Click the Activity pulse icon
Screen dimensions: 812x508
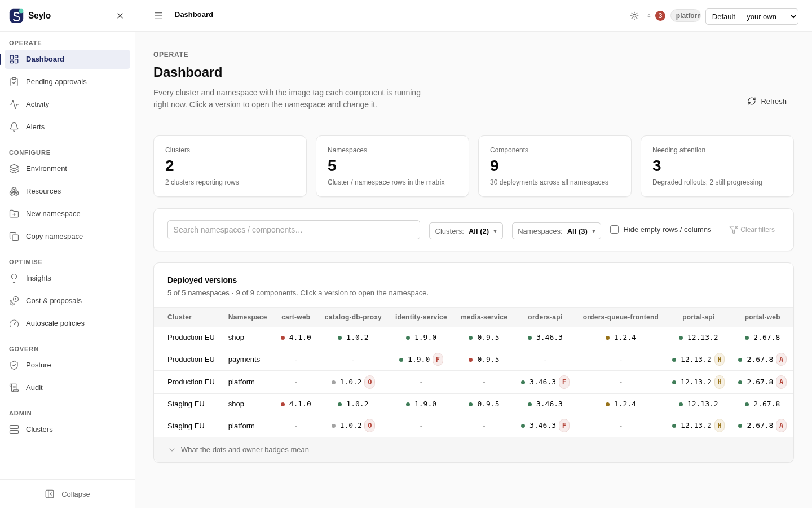14,104
